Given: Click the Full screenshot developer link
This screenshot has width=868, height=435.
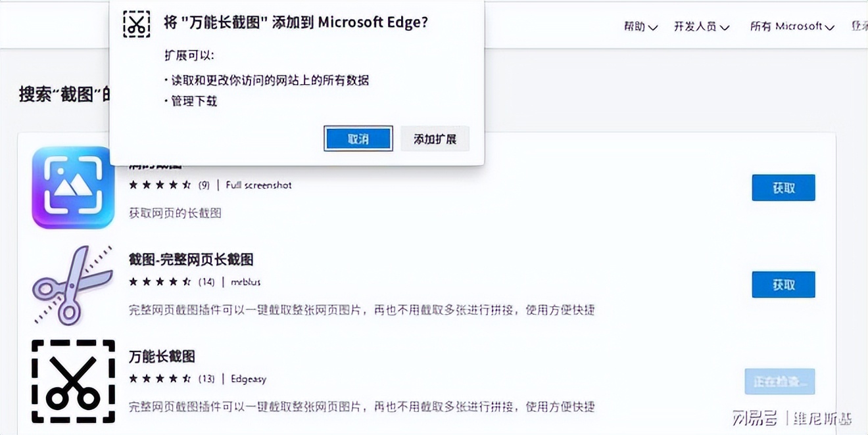Looking at the screenshot, I should click(x=258, y=185).
